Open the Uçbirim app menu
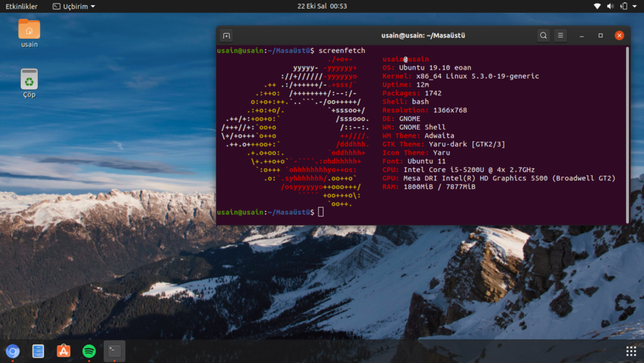The width and height of the screenshot is (644, 363). point(74,6)
